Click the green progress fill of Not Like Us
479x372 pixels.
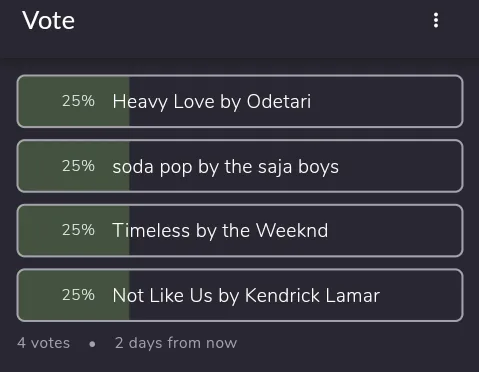coord(74,295)
